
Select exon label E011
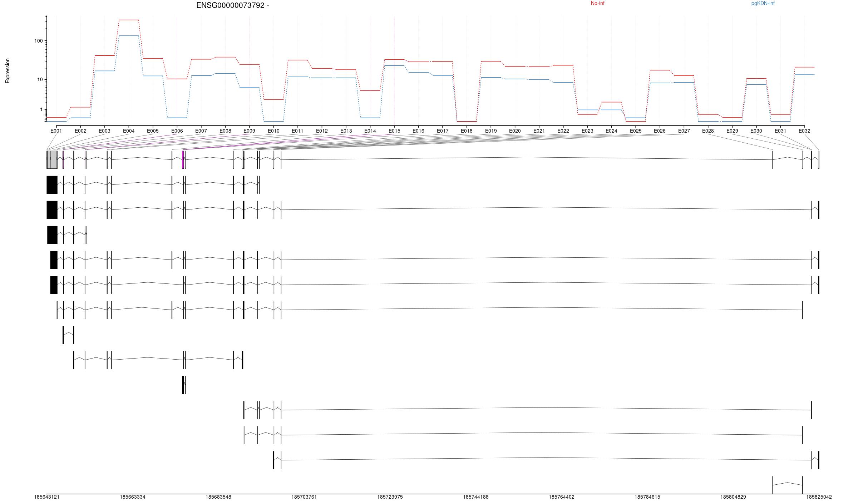tap(297, 131)
